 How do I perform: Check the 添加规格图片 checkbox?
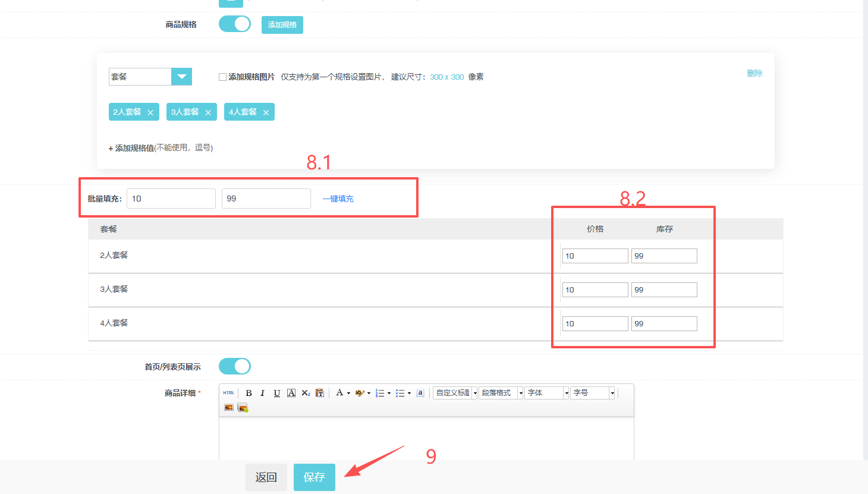click(222, 77)
